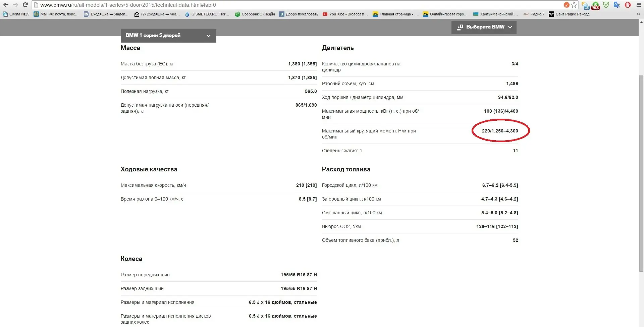Image resolution: width=644 pixels, height=327 pixels.
Task: Click the Размер передних шин label
Action: click(x=145, y=275)
